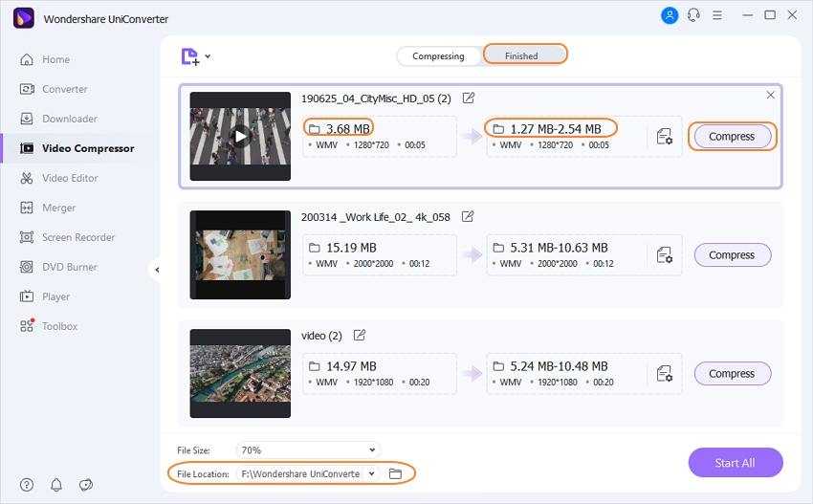The width and height of the screenshot is (813, 504).
Task: Click the add file icon
Action: coord(190,56)
